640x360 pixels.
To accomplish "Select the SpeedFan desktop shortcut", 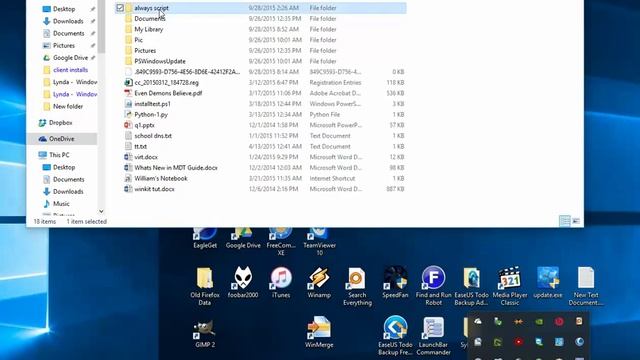I will [x=395, y=282].
